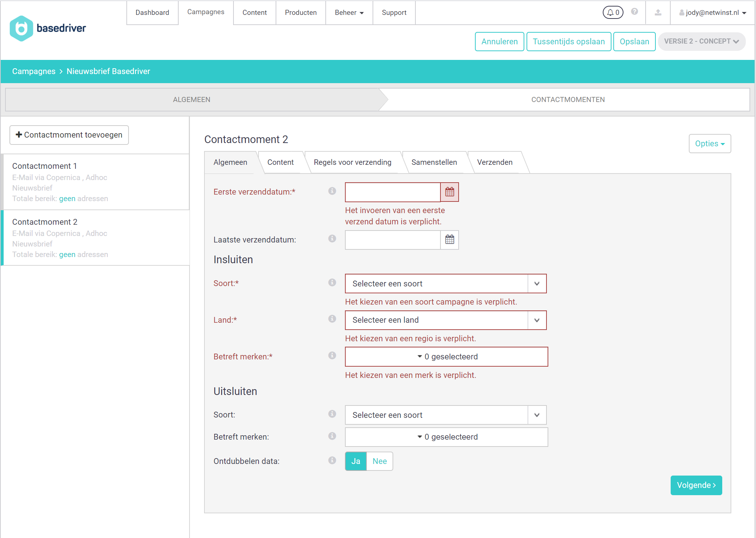Open Producten in top navigation
This screenshot has width=756, height=538.
[x=301, y=13]
